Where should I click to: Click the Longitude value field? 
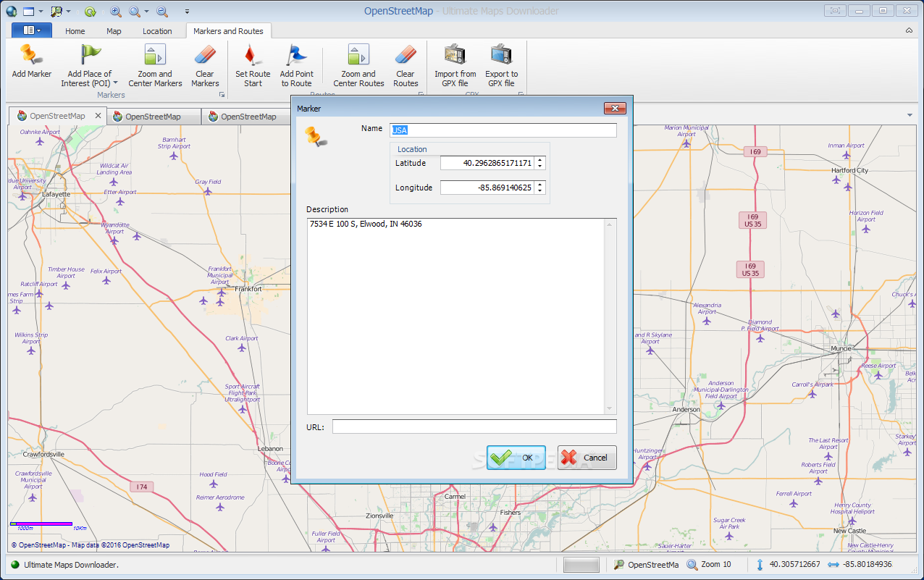pyautogui.click(x=487, y=188)
